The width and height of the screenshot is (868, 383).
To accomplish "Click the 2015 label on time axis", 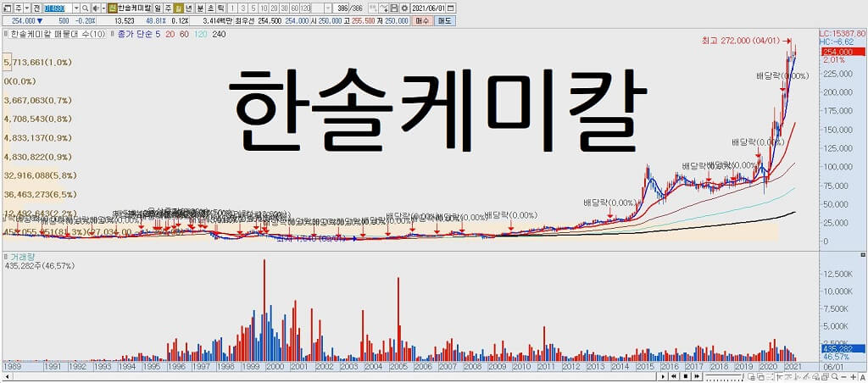I will tap(645, 366).
